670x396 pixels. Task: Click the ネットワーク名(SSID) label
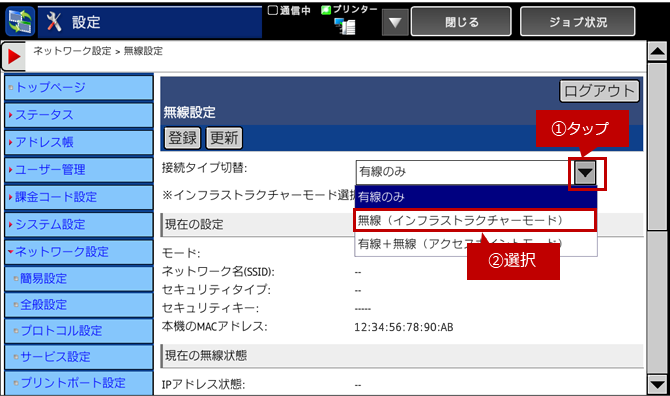218,271
